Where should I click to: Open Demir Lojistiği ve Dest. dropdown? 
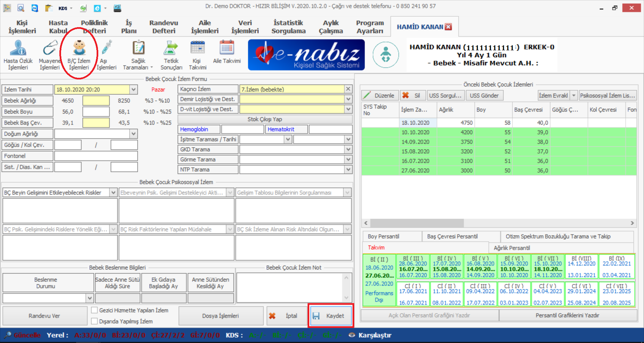click(x=348, y=99)
